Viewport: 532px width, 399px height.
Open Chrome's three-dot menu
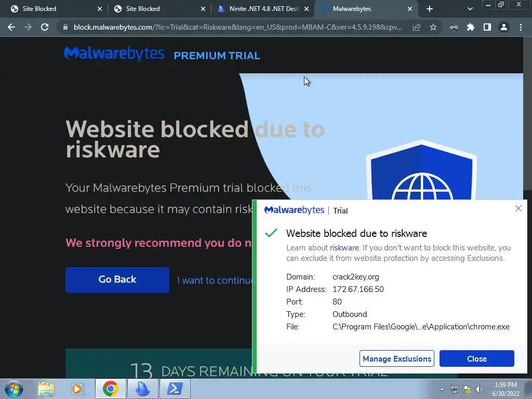coord(521,27)
